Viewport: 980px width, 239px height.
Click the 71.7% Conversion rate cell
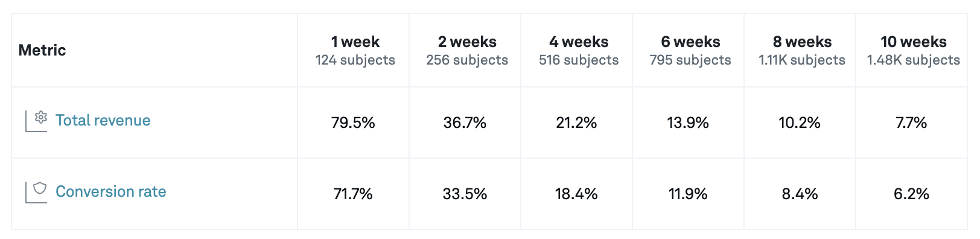(353, 194)
